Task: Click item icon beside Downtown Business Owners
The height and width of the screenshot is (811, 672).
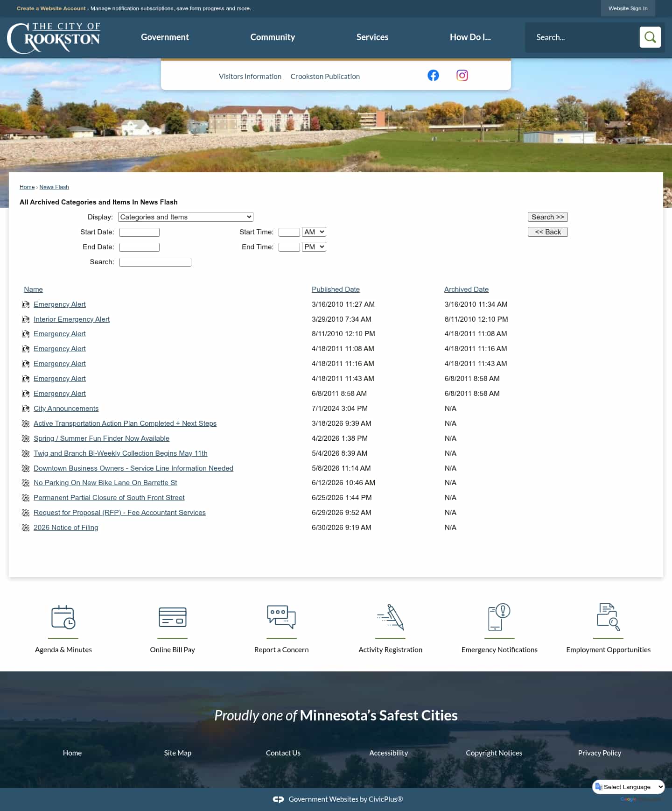Action: click(x=26, y=468)
